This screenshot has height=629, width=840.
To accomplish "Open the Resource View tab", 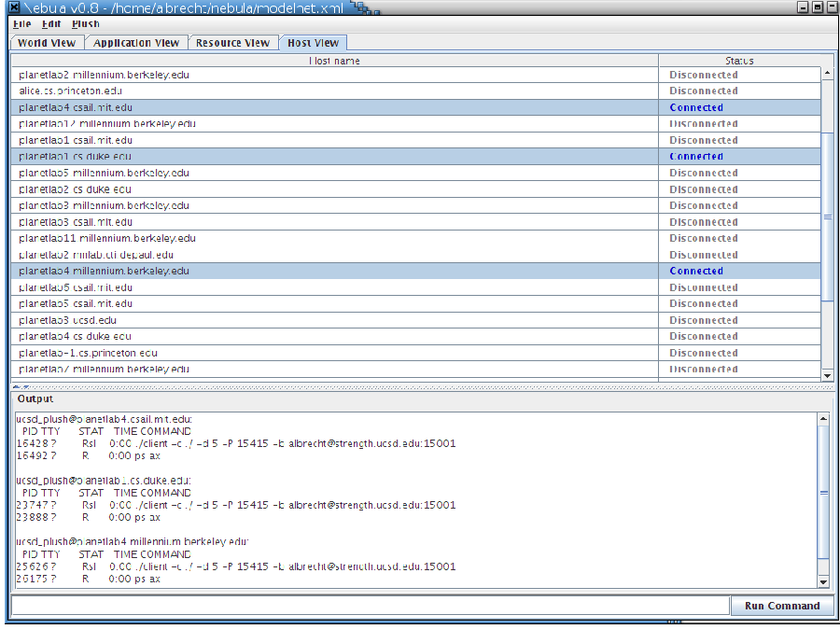I will [232, 43].
